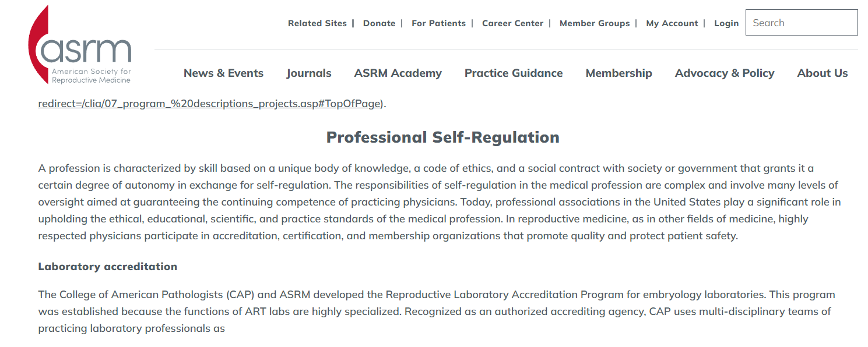Expand the ASRM Academy menu
The height and width of the screenshot is (347, 868).
pyautogui.click(x=398, y=73)
